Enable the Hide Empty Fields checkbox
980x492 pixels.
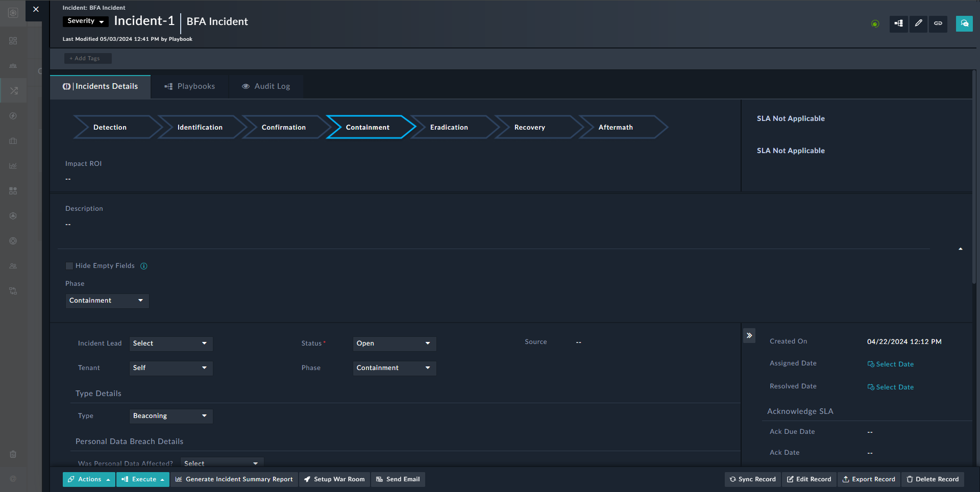point(69,266)
